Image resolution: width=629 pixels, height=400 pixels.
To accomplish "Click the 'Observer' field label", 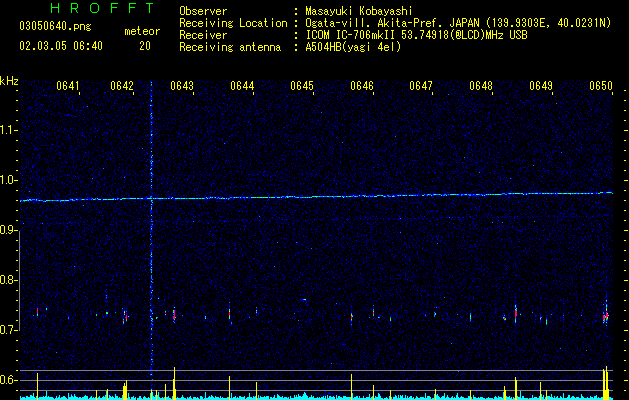I will coord(203,11).
